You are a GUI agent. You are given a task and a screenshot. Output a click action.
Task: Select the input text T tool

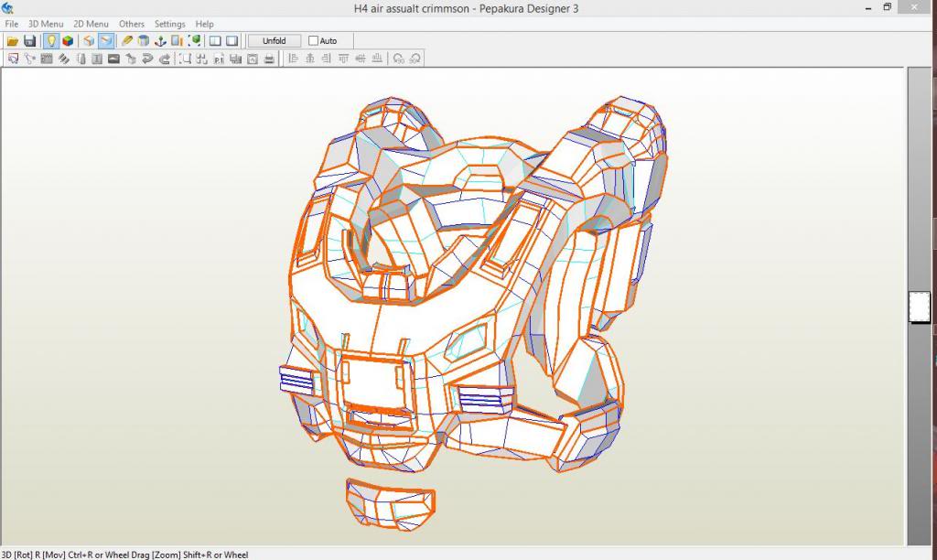click(x=97, y=59)
